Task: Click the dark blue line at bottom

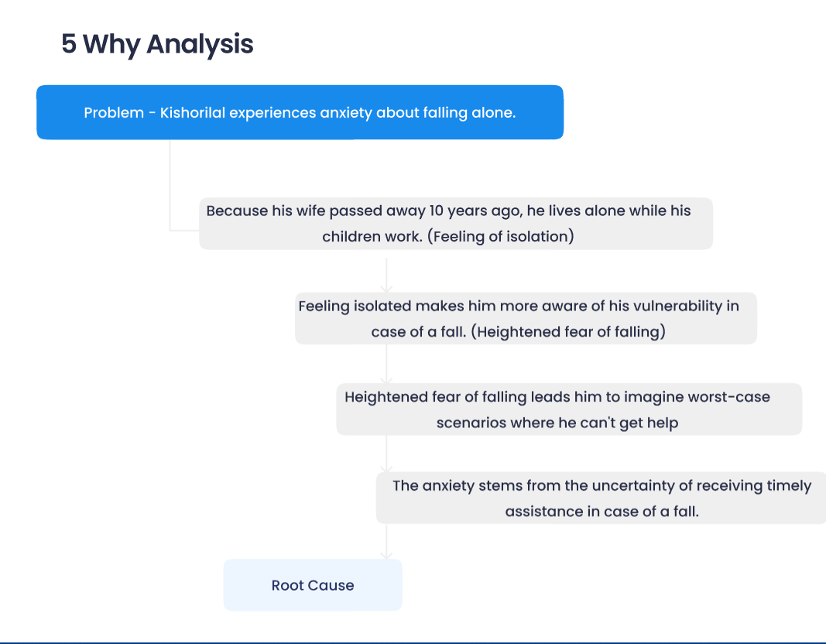Action: [x=413, y=642]
